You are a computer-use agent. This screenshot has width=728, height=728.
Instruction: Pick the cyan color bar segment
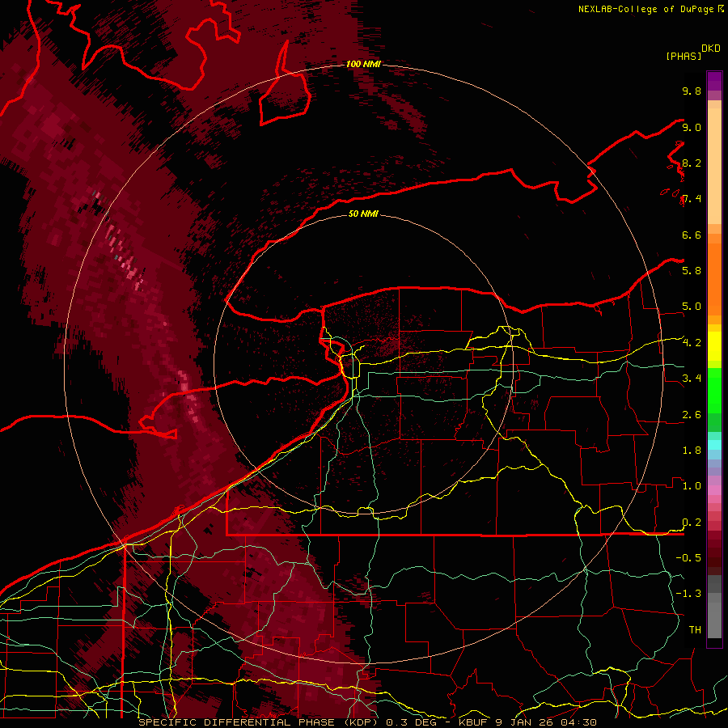(714, 444)
